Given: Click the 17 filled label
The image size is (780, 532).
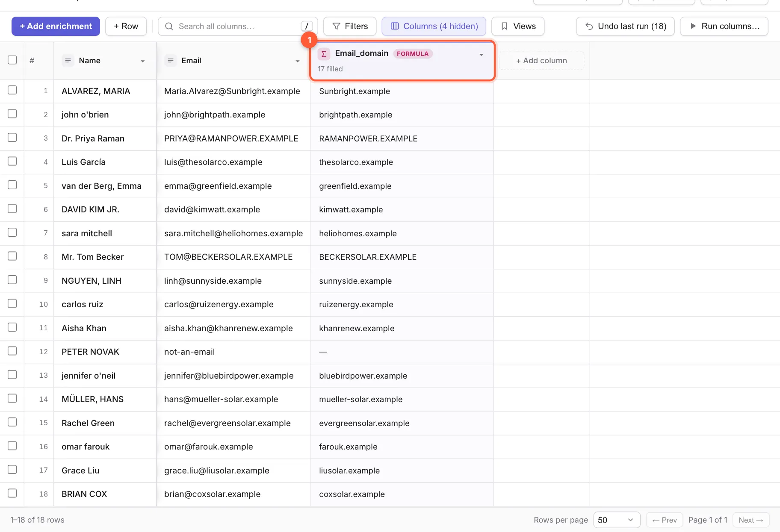Looking at the screenshot, I should click(x=330, y=69).
